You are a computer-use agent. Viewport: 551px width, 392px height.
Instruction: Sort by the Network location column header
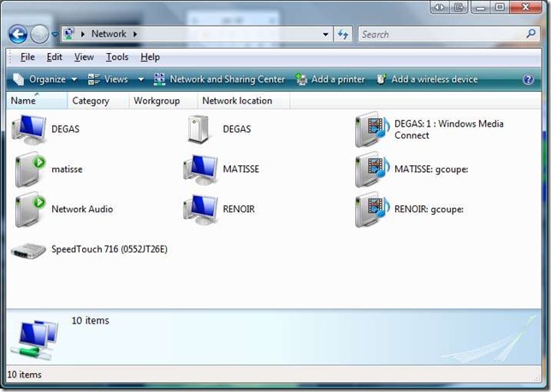point(243,101)
